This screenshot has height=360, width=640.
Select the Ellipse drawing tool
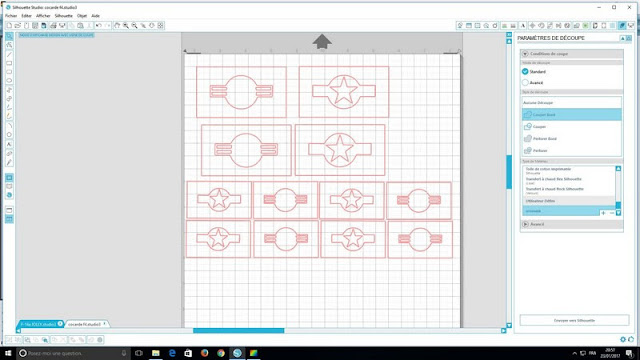pos(9,80)
